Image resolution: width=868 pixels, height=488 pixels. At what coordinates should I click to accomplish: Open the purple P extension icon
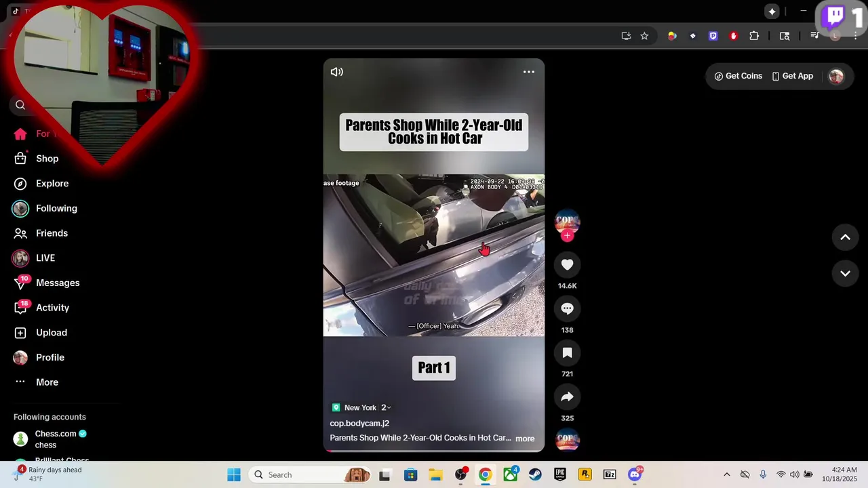point(713,36)
